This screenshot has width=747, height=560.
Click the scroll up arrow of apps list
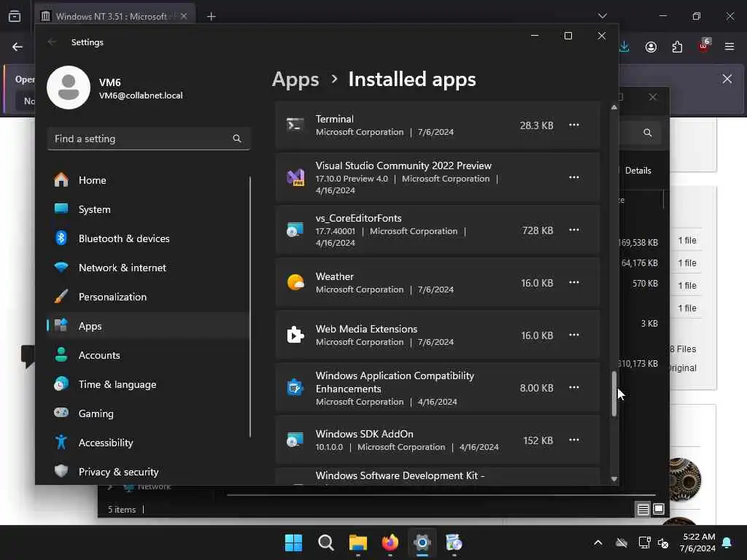(614, 108)
